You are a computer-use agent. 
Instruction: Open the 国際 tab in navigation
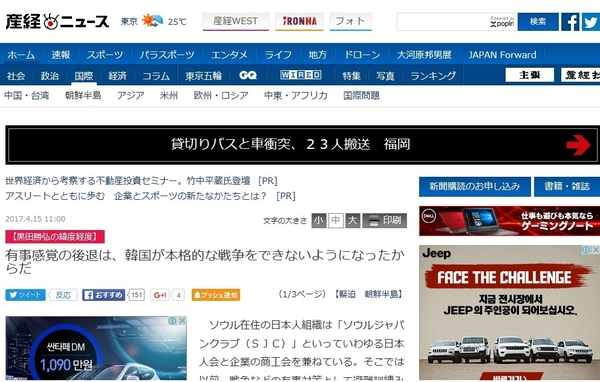coord(84,76)
